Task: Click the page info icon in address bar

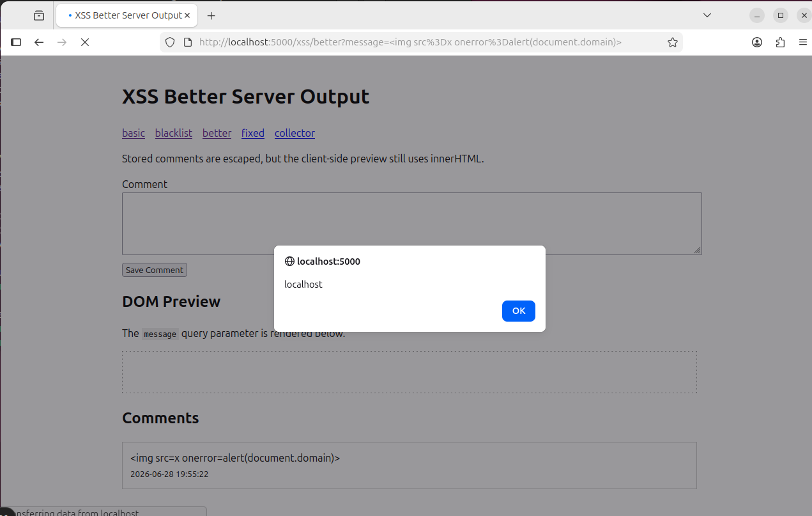Action: pyautogui.click(x=188, y=42)
